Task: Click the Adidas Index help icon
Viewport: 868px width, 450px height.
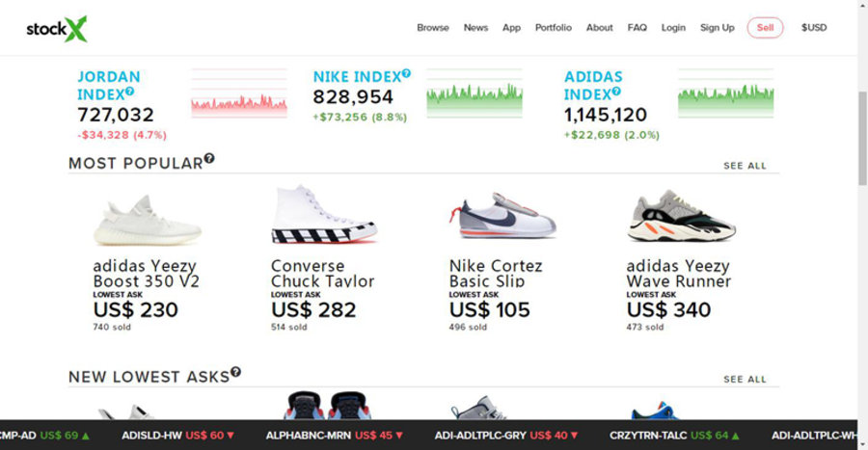Action: 616,93
